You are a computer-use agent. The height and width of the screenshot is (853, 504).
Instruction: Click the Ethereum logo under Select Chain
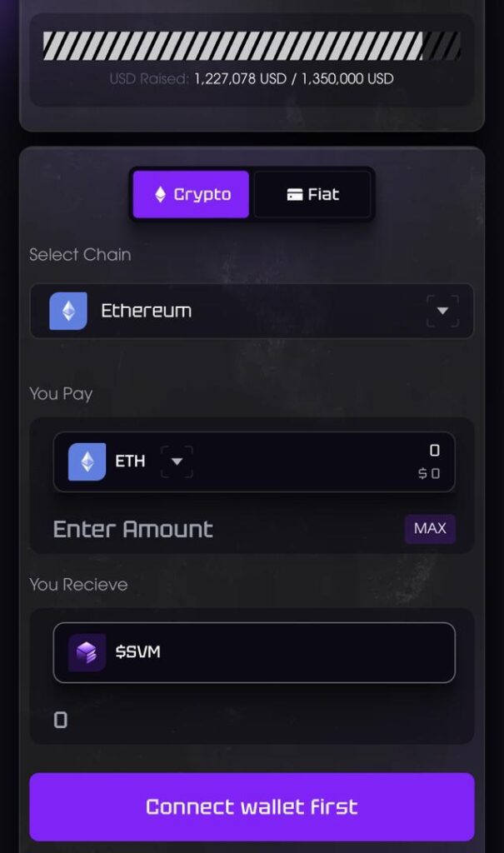(68, 312)
